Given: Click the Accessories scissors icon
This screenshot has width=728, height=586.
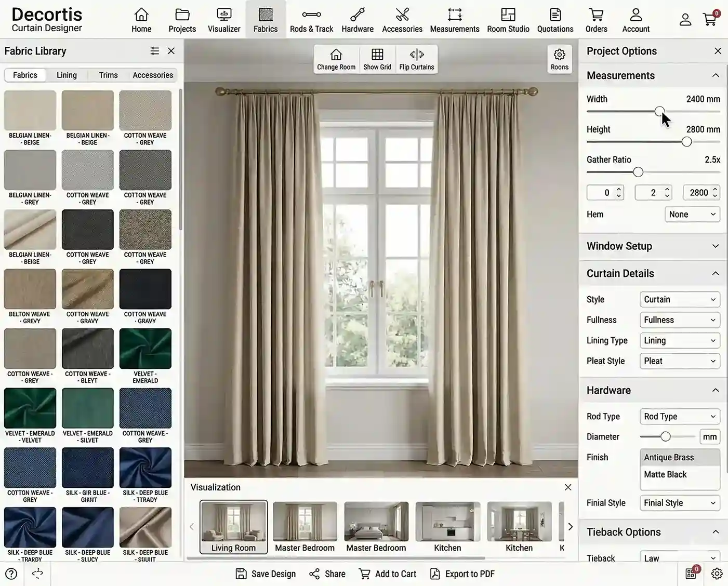Looking at the screenshot, I should tap(402, 19).
